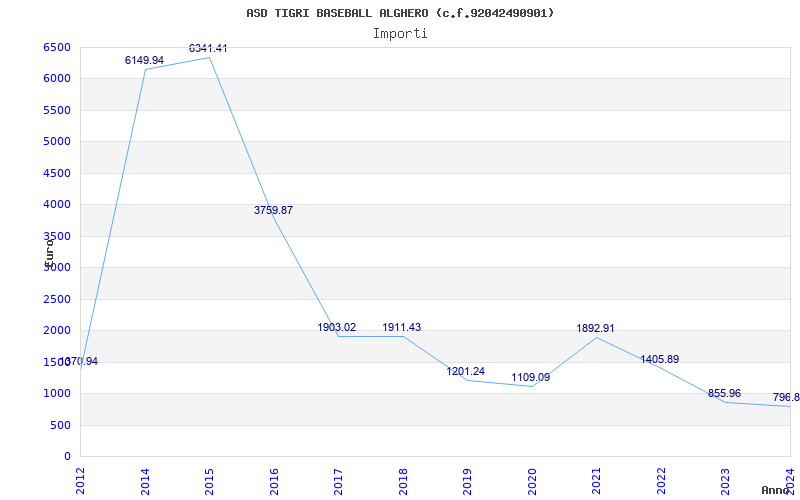Select the 6149.94 data label
The image size is (800, 500).
click(144, 60)
